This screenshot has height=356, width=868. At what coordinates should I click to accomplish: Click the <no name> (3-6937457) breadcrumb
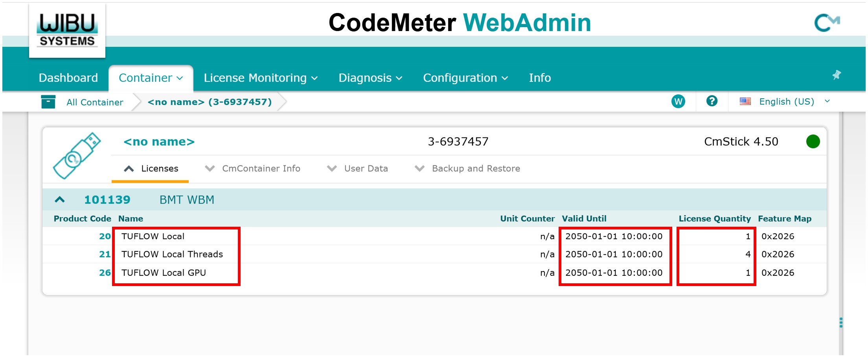[x=210, y=102]
